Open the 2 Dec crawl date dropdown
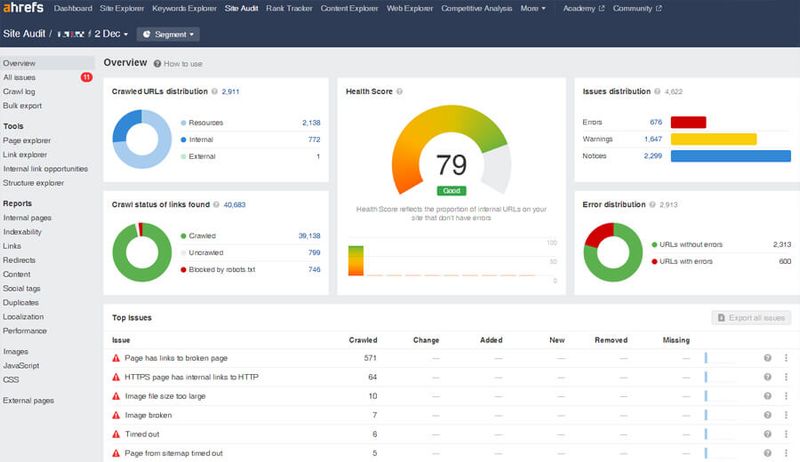This screenshot has width=800, height=462. (111, 34)
